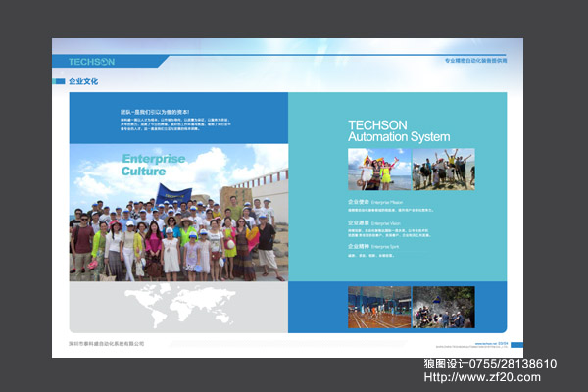Click the 企业精神 Enterprise Spirit heading
This screenshot has width=588, height=392.
pyautogui.click(x=373, y=246)
